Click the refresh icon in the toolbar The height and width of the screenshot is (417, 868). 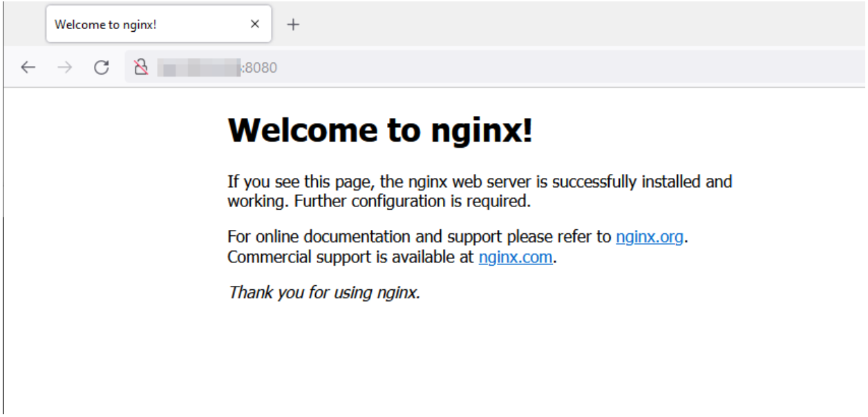click(102, 67)
